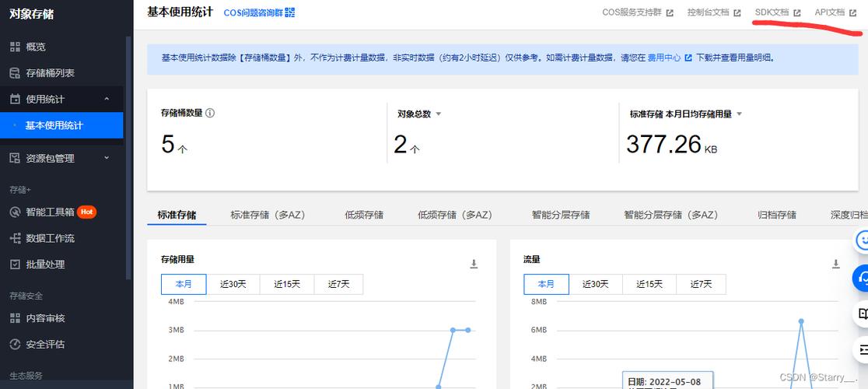The image size is (868, 389).
Task: Select 近30天 in 存储用量 chart
Action: 233,285
